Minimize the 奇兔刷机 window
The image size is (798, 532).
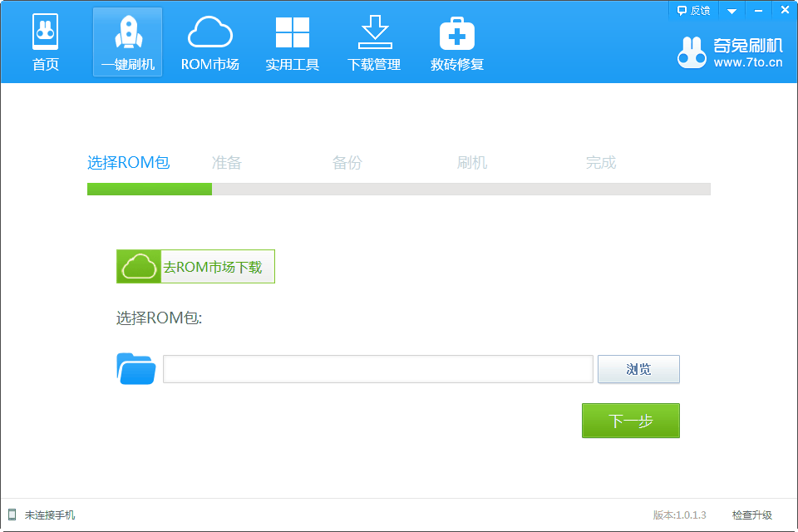tap(757, 10)
